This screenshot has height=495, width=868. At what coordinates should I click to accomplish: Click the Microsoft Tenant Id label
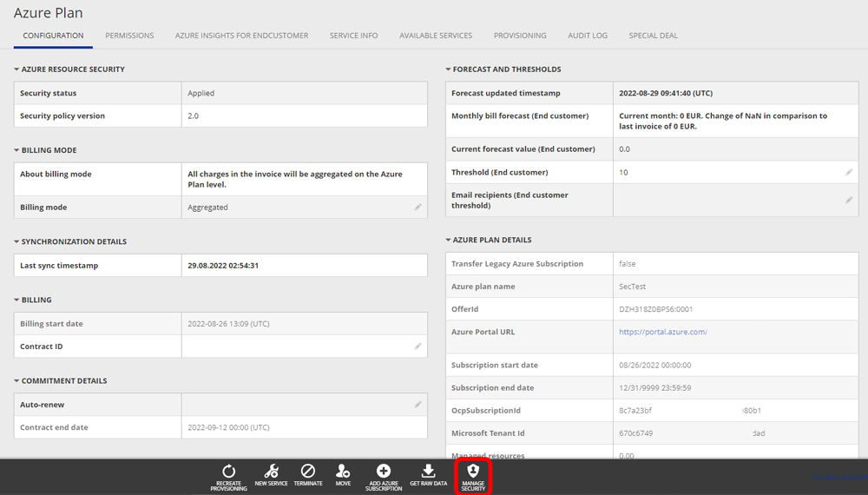[x=488, y=433]
